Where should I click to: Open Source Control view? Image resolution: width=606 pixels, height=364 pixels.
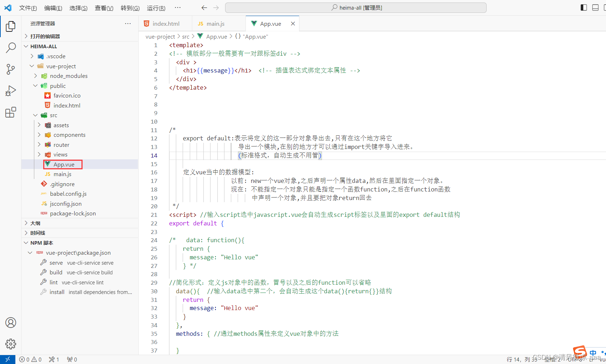pos(11,69)
